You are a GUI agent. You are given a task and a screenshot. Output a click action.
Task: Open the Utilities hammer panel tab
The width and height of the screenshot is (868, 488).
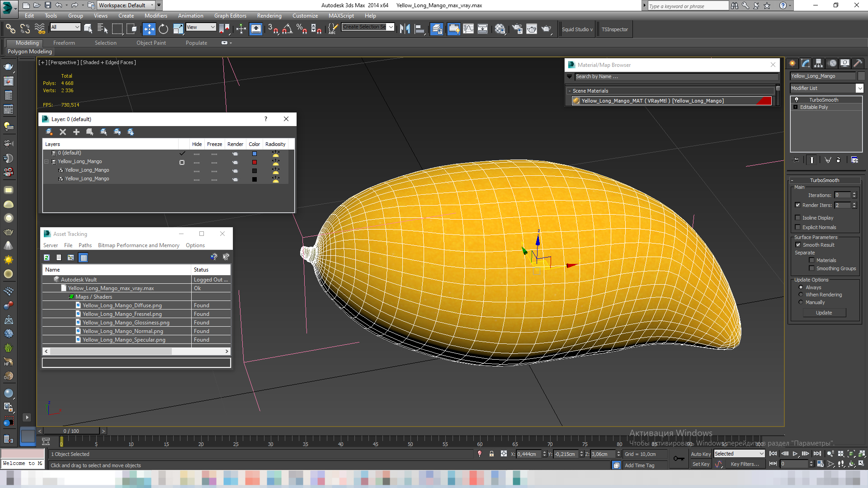pyautogui.click(x=858, y=63)
